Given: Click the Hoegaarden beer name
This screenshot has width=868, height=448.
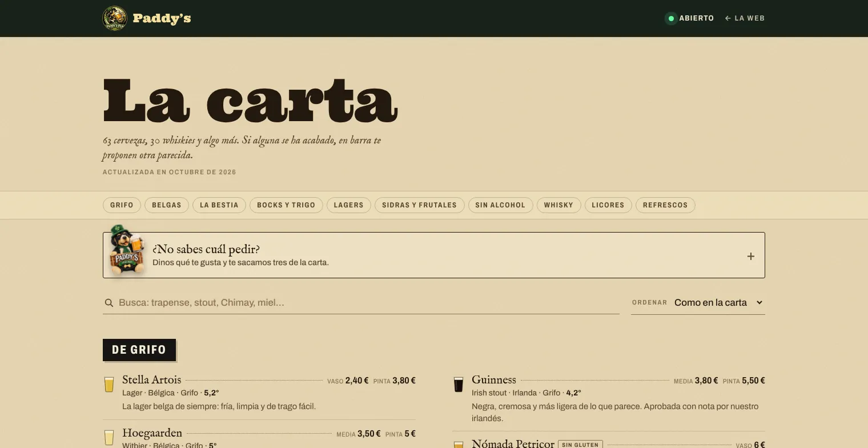Looking at the screenshot, I should tap(152, 433).
